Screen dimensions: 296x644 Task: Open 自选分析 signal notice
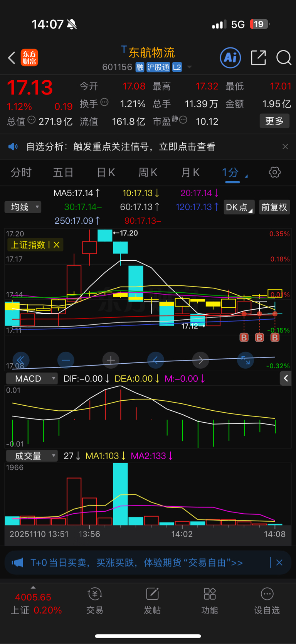pos(121,147)
